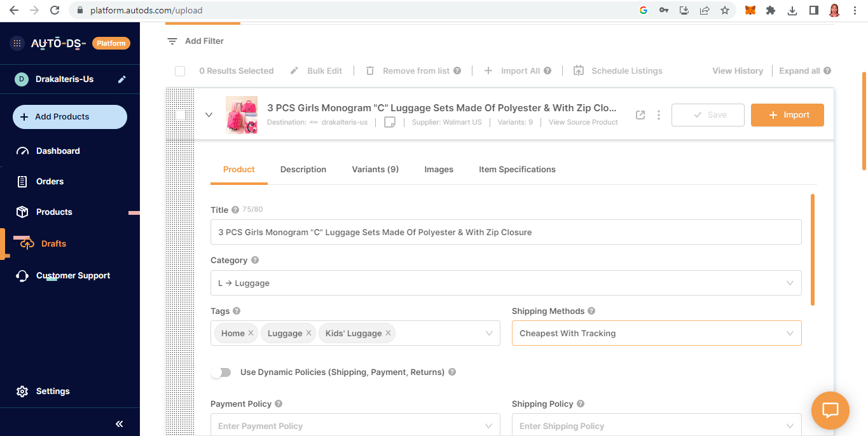Toggle Use Dynamic Policies switch
868x436 pixels.
point(221,372)
